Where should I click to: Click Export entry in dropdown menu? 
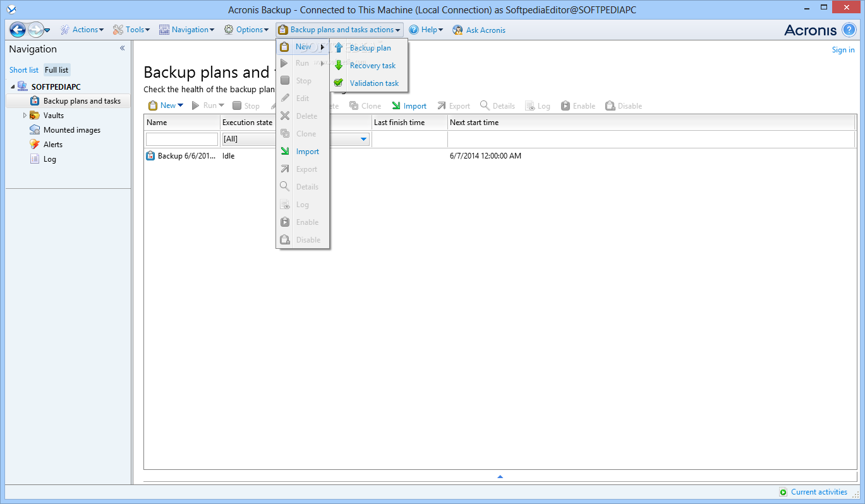coord(303,169)
